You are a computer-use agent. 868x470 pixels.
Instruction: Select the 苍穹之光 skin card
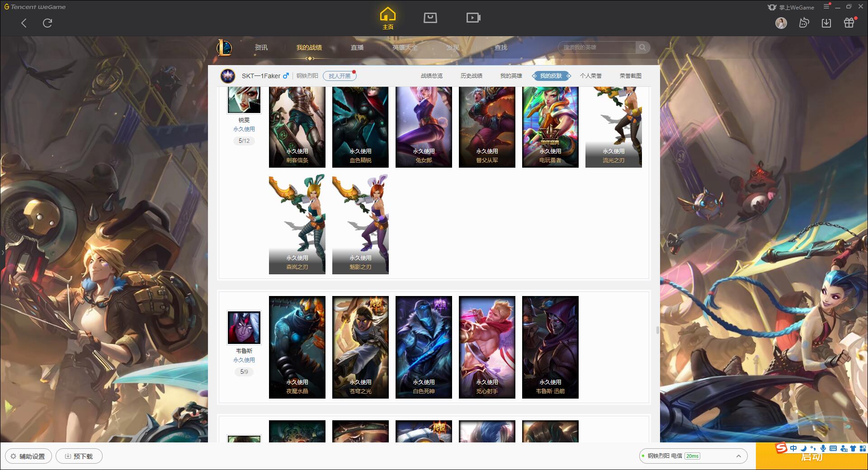point(360,347)
